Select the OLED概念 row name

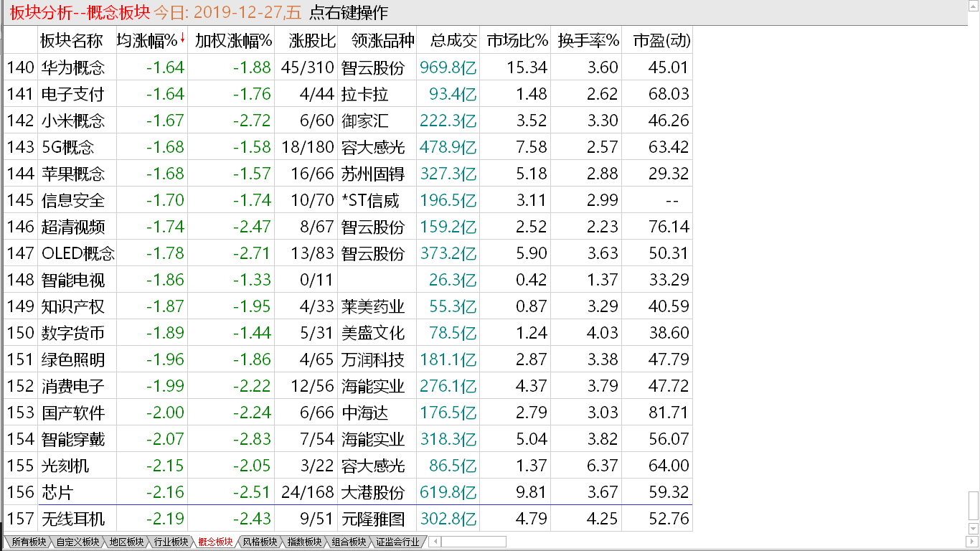coord(77,253)
